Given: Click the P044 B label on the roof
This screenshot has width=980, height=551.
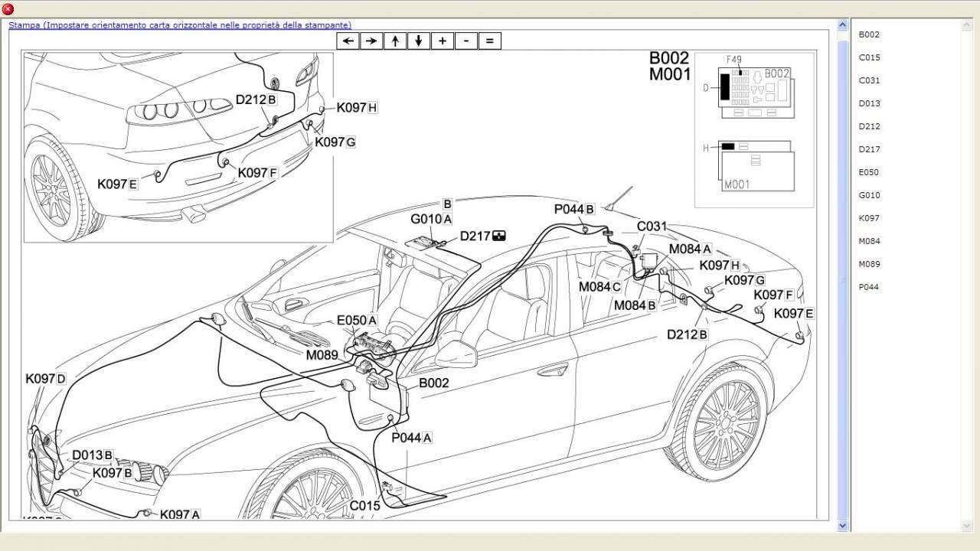Looking at the screenshot, I should tap(574, 210).
